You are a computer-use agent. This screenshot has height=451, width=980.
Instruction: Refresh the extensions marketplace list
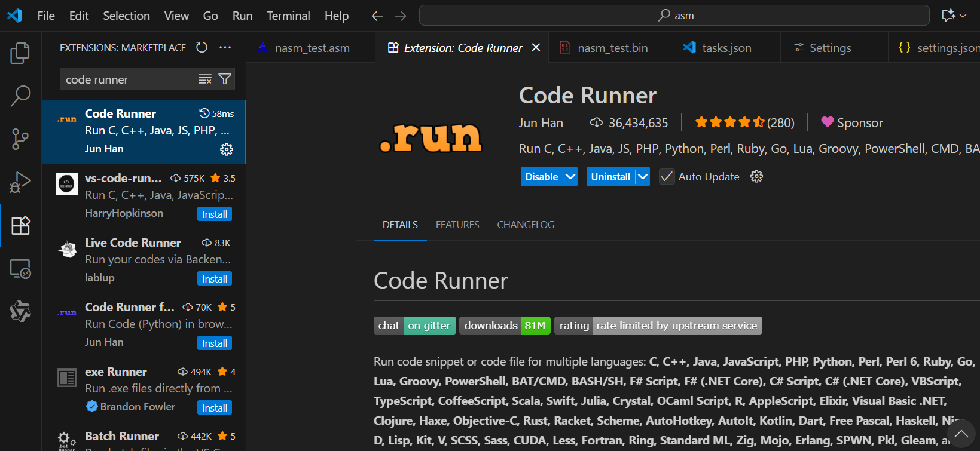click(202, 47)
